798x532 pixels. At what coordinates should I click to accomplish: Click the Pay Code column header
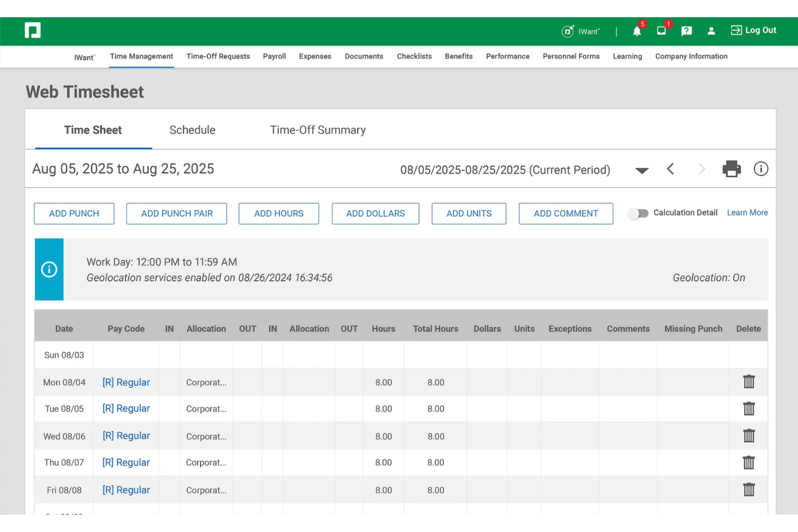coord(126,329)
